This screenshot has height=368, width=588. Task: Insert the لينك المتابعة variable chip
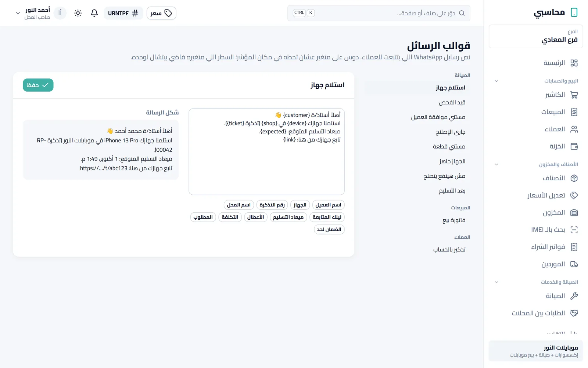pos(327,217)
